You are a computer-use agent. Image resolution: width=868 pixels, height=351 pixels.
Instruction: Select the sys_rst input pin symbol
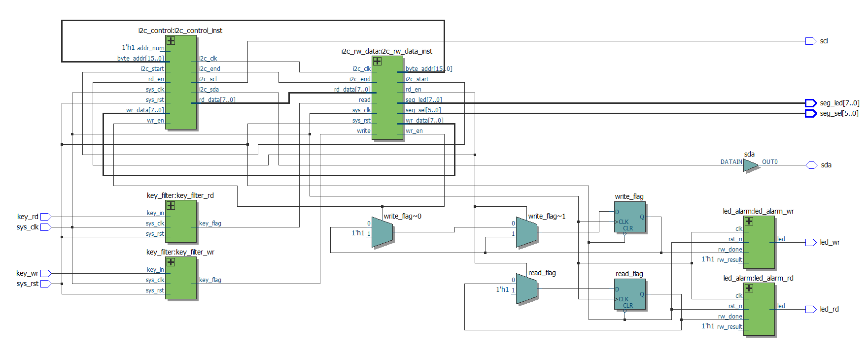(x=46, y=284)
